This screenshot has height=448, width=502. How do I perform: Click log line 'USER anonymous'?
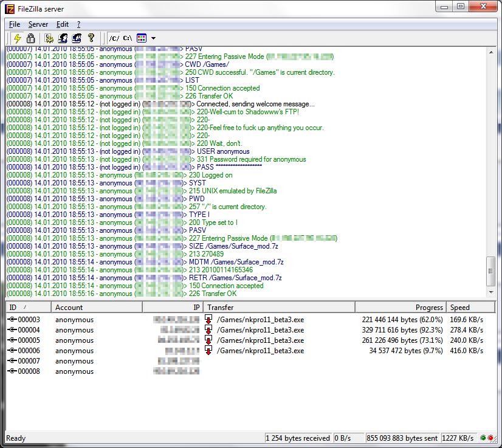(x=128, y=151)
